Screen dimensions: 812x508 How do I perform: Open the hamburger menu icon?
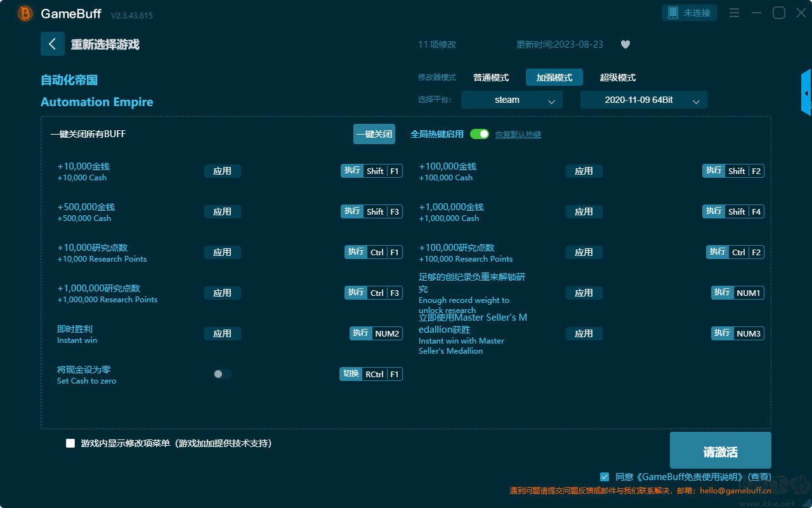tap(734, 13)
